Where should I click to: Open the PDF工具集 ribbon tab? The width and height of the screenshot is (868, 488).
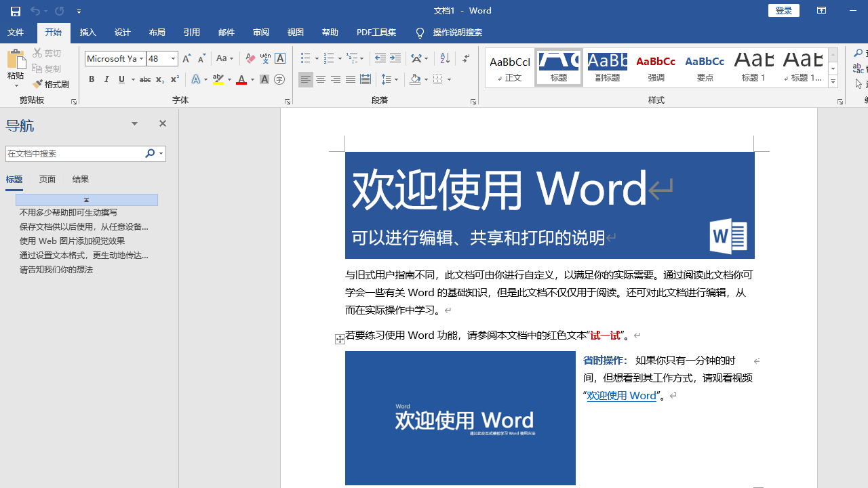coord(376,32)
